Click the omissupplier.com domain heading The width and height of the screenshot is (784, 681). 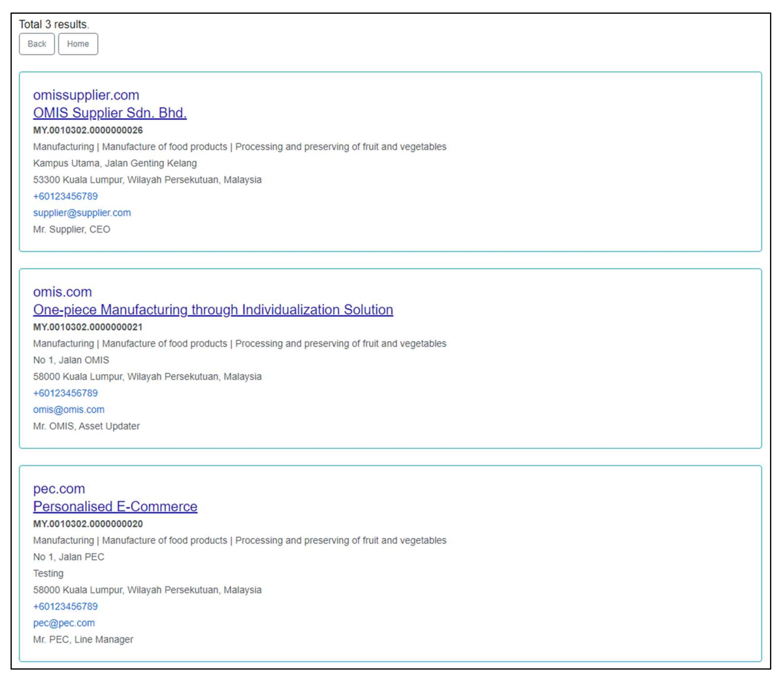tap(86, 95)
